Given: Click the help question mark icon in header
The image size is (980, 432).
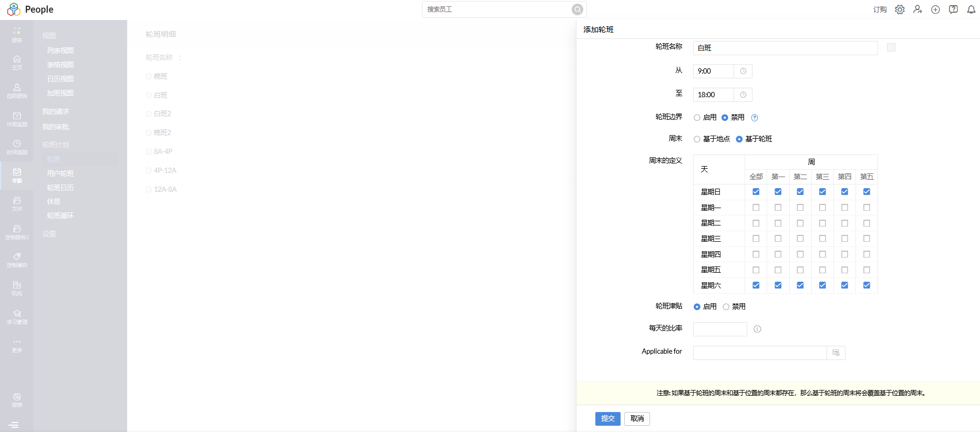Looking at the screenshot, I should [x=953, y=9].
